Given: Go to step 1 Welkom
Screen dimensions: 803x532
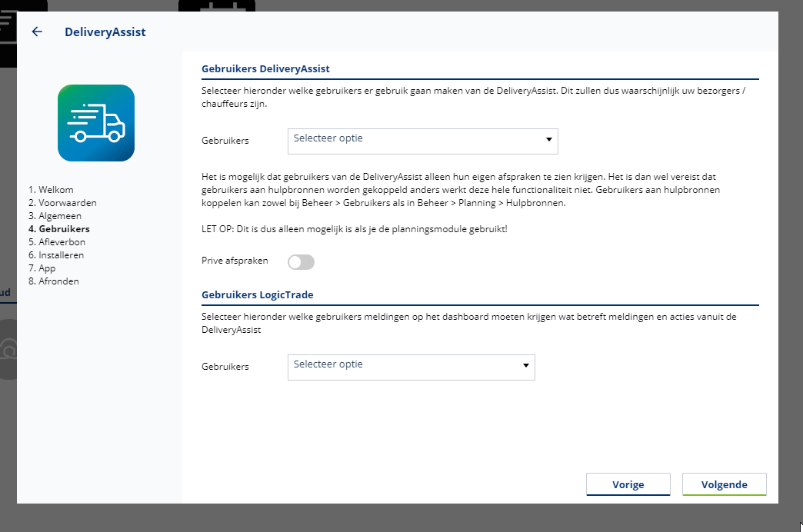Looking at the screenshot, I should point(51,189).
